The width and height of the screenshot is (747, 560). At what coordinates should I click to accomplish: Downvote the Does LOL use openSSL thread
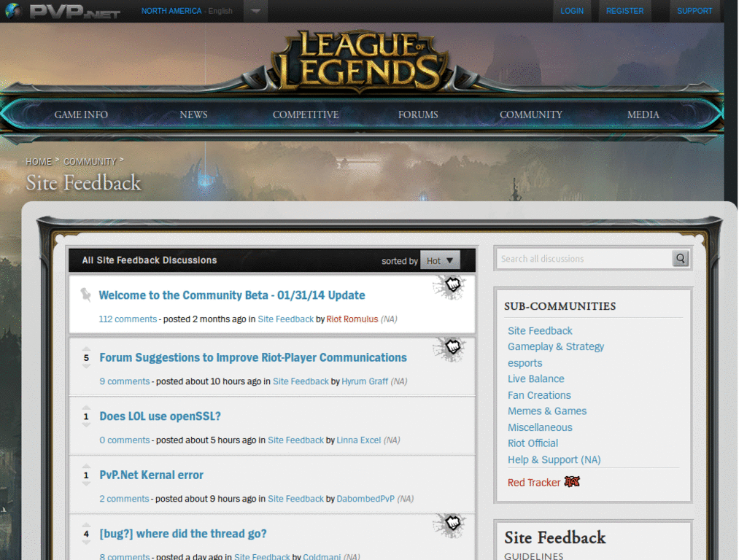click(86, 425)
